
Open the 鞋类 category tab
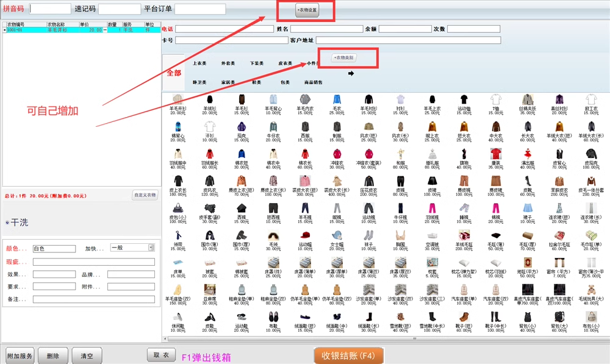coord(256,82)
